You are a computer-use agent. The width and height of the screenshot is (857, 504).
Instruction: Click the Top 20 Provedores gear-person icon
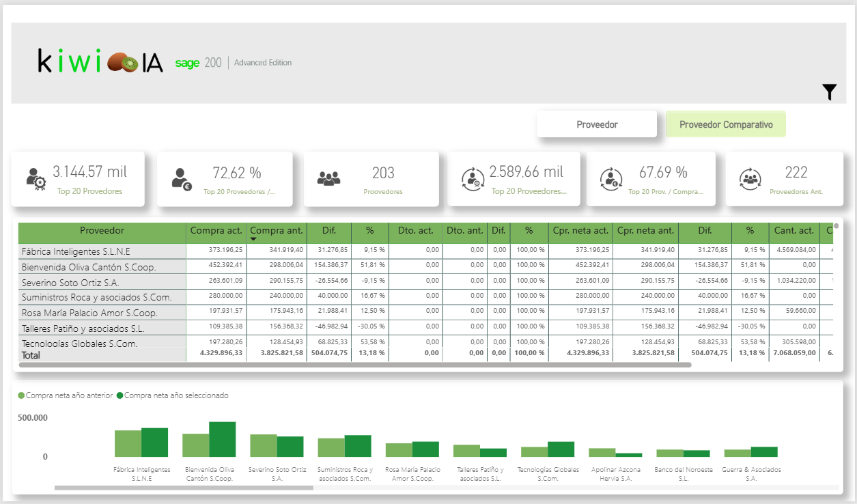36,178
